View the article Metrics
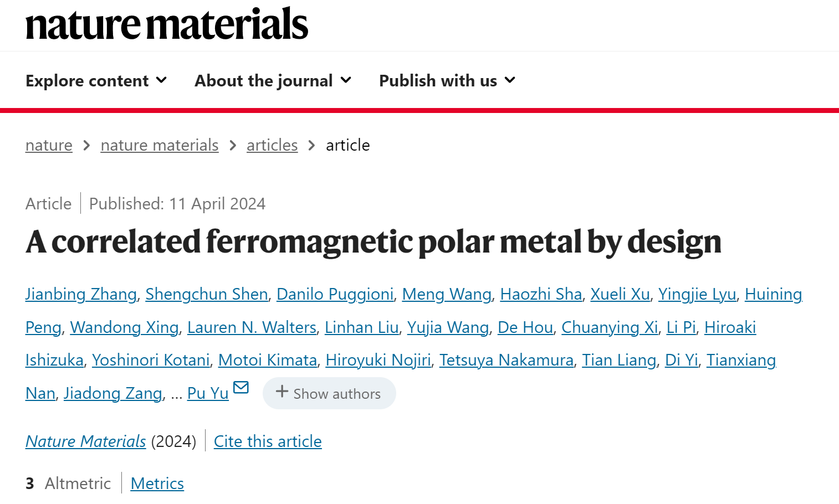The image size is (839, 504). (x=157, y=484)
